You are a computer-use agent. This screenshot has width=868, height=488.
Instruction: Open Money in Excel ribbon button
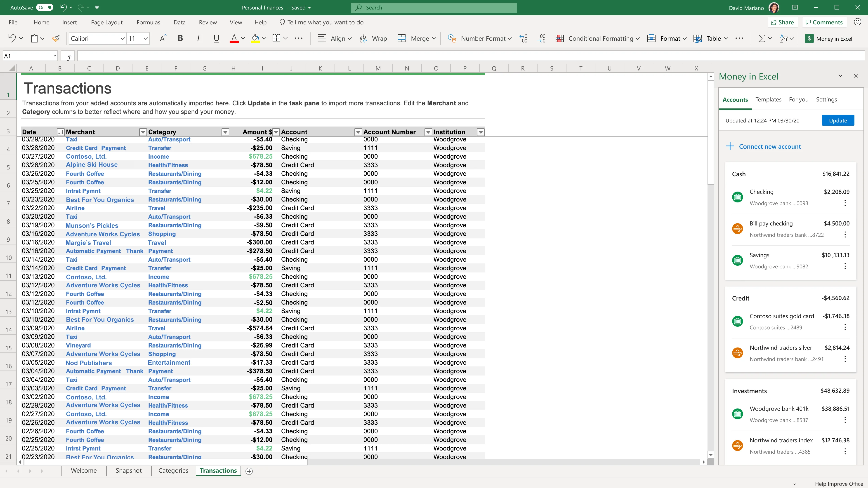pos(829,38)
